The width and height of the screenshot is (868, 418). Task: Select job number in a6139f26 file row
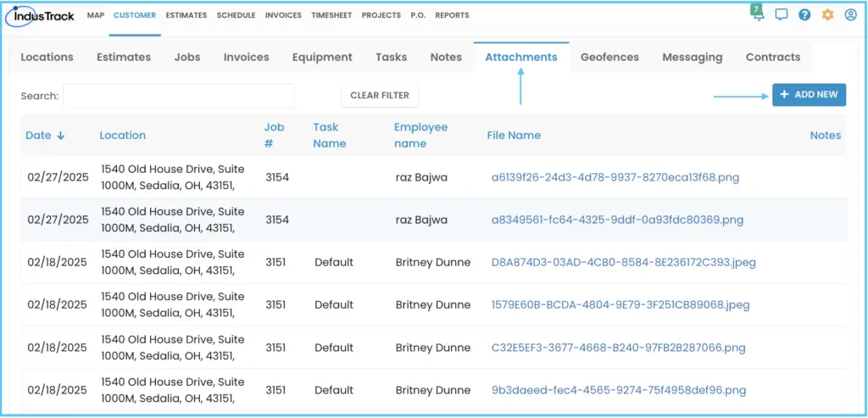[x=277, y=177]
